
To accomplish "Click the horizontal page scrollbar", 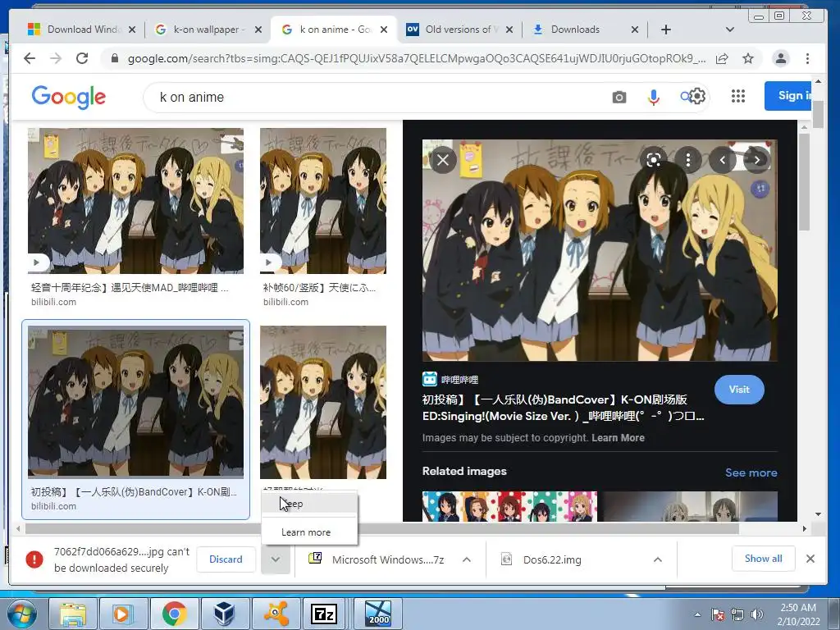I will [x=382, y=529].
